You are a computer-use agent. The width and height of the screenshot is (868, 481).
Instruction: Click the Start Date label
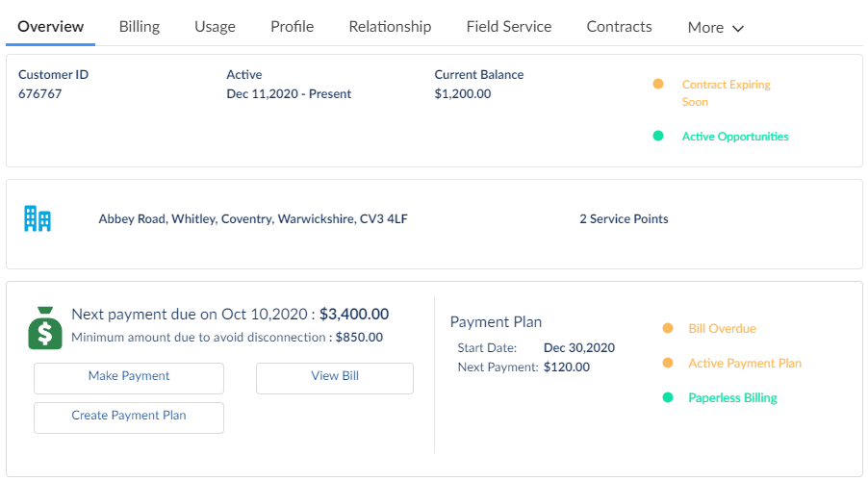[x=487, y=347]
